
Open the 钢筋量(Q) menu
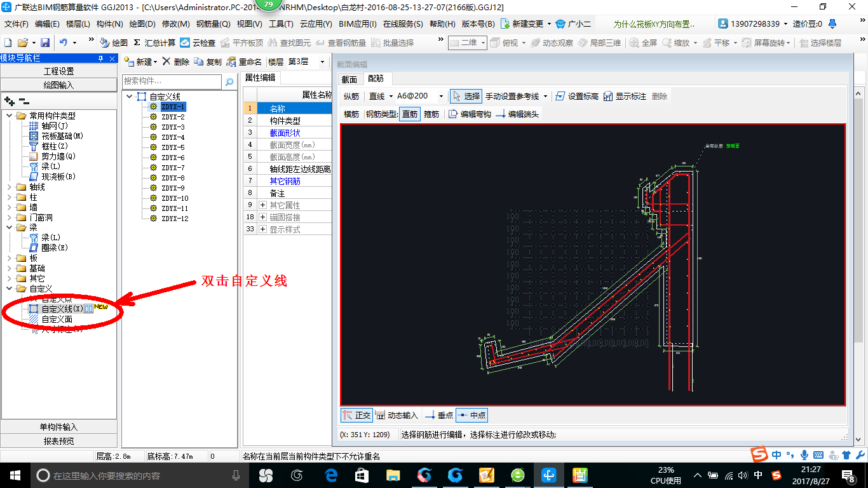(213, 24)
